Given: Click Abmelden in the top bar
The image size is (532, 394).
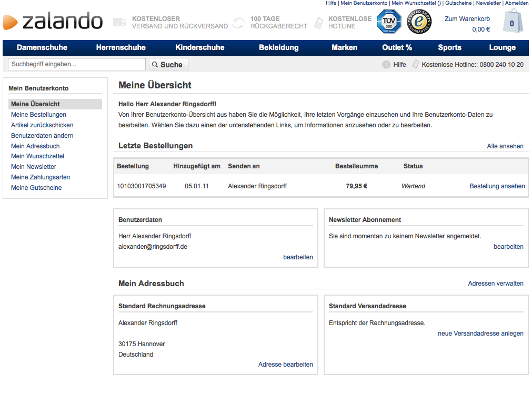Looking at the screenshot, I should pyautogui.click(x=516, y=3).
